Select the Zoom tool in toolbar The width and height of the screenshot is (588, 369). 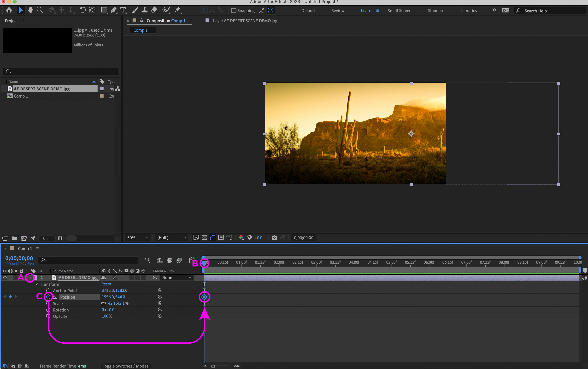coord(40,10)
